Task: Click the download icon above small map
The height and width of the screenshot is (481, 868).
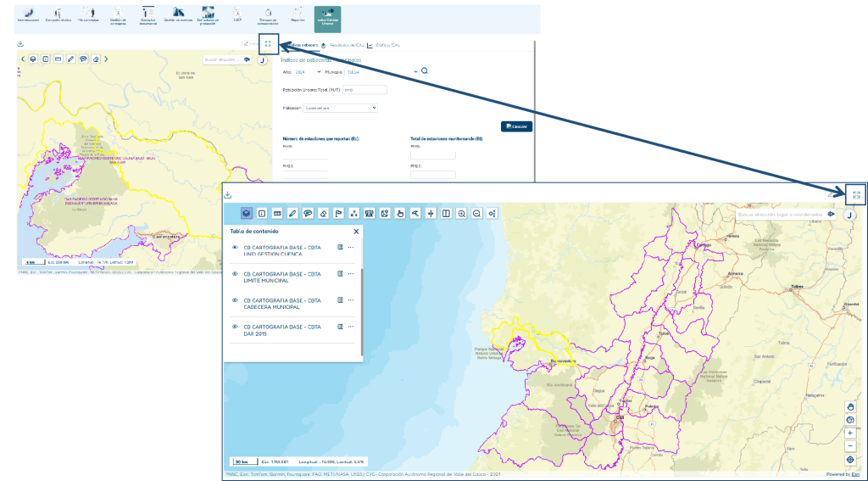Action: (20, 43)
